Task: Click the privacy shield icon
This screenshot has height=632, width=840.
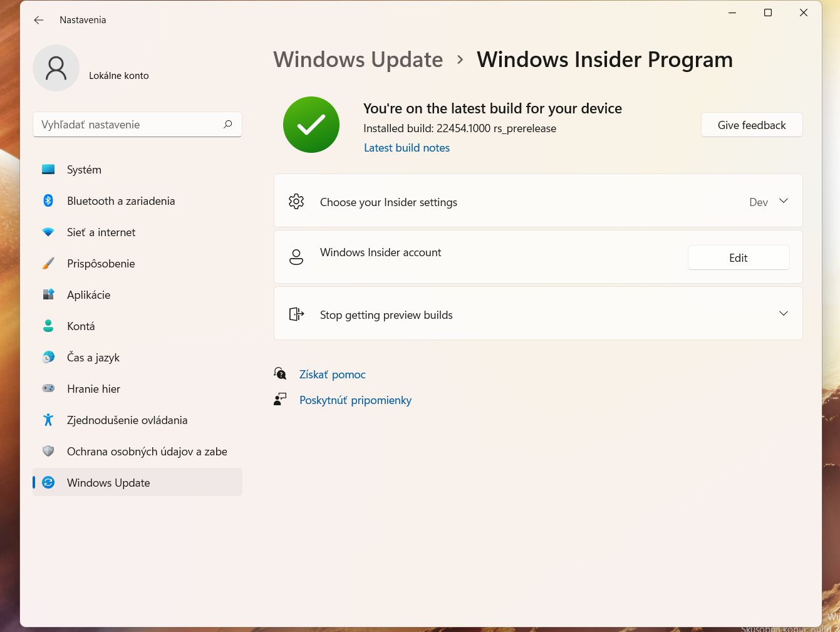Action: (x=48, y=451)
